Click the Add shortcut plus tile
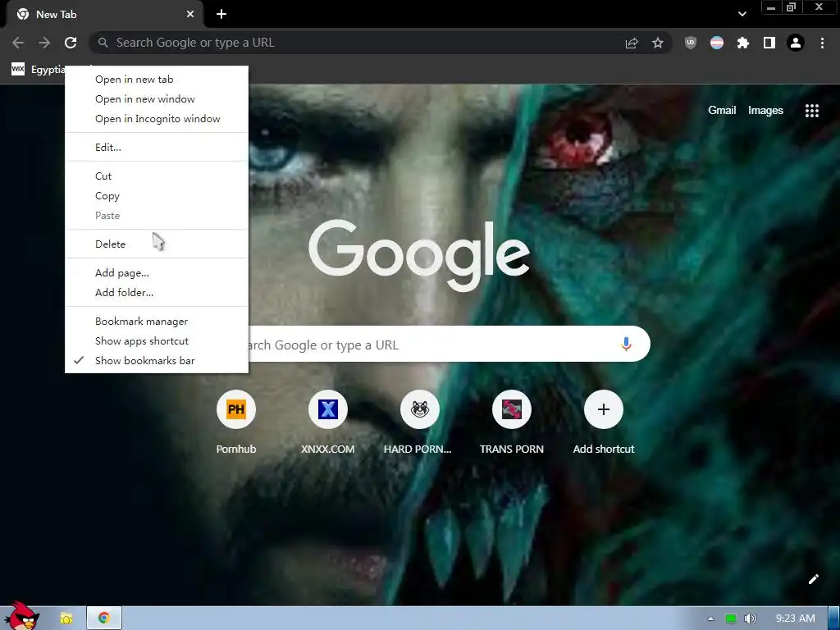 604,423
